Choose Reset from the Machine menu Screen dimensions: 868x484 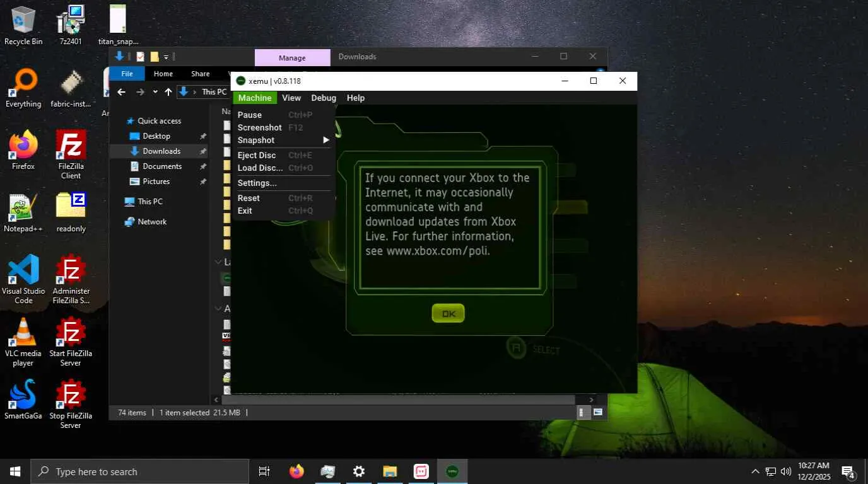(x=283, y=198)
